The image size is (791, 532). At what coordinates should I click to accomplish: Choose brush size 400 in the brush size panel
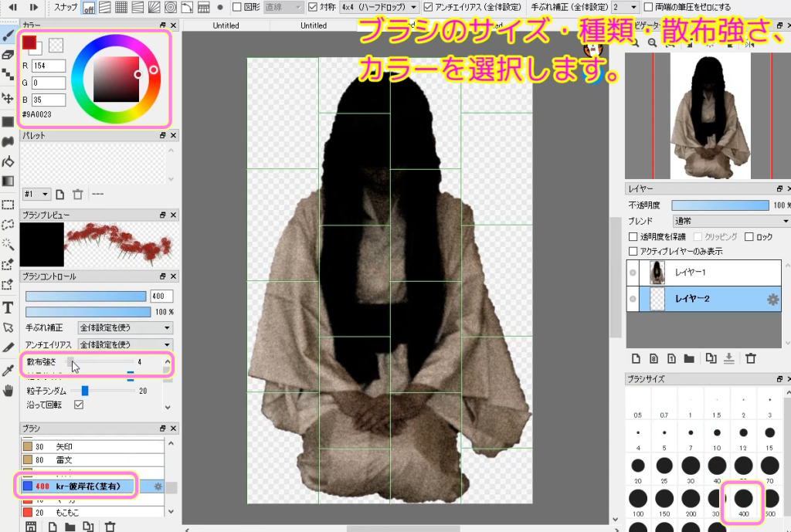pyautogui.click(x=744, y=502)
